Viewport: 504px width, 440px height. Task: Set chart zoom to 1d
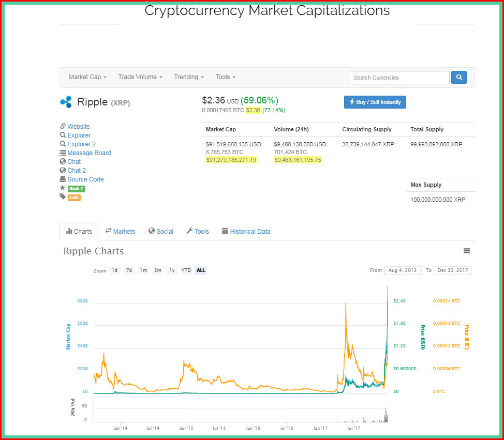(114, 270)
